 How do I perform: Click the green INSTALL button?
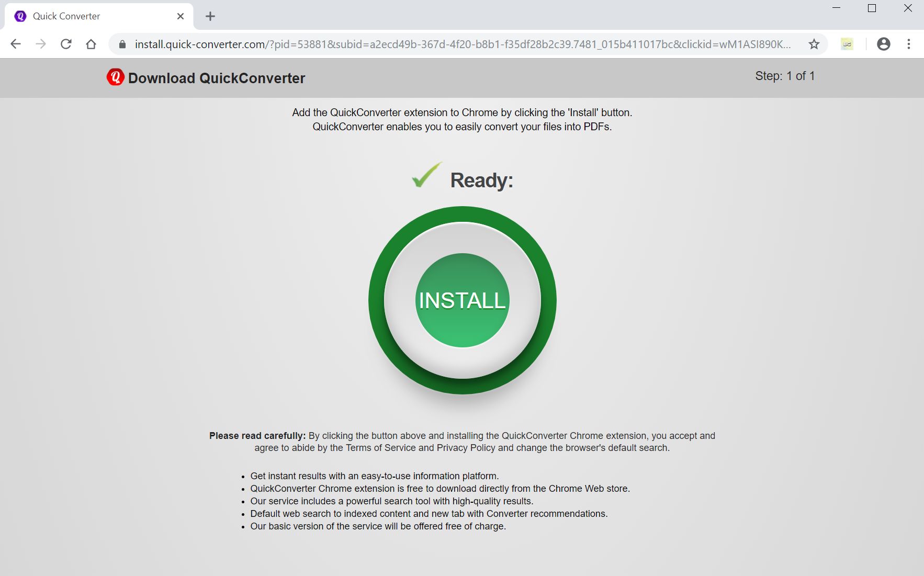click(x=463, y=300)
